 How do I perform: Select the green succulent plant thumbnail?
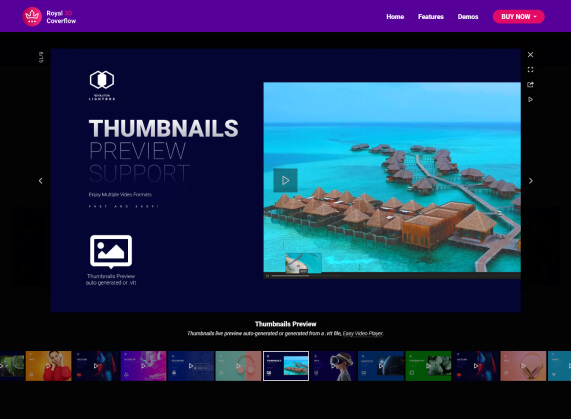click(x=428, y=366)
